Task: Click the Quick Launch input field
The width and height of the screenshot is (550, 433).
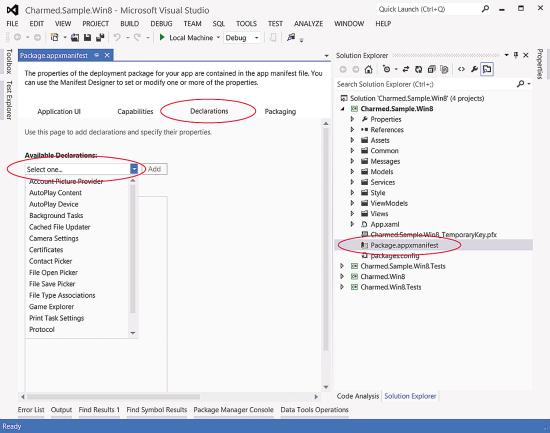Action: pos(429,9)
